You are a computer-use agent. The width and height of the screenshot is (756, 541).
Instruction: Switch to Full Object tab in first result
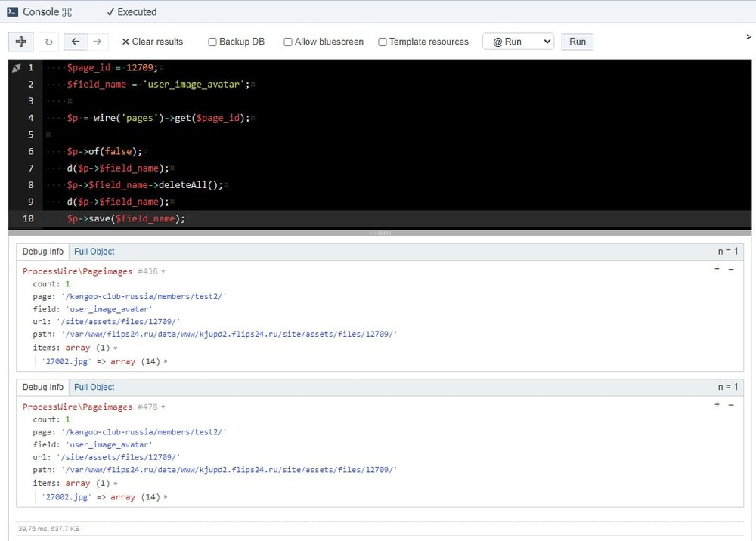pos(94,252)
